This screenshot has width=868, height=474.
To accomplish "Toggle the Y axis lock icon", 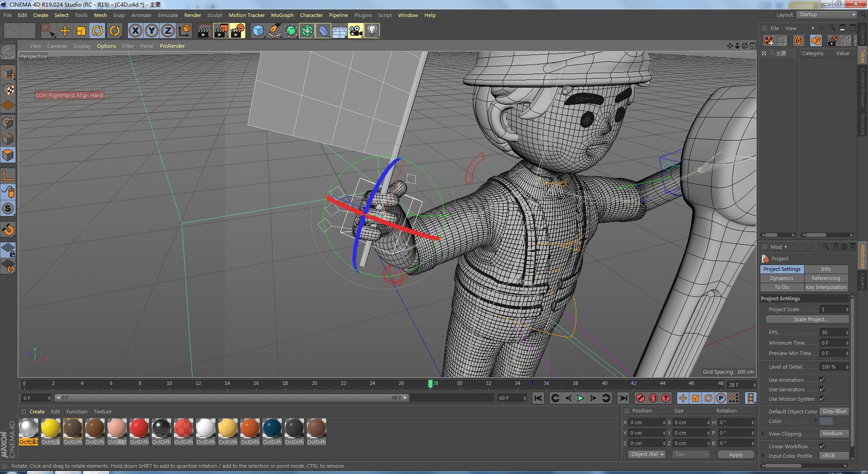I will (x=151, y=31).
